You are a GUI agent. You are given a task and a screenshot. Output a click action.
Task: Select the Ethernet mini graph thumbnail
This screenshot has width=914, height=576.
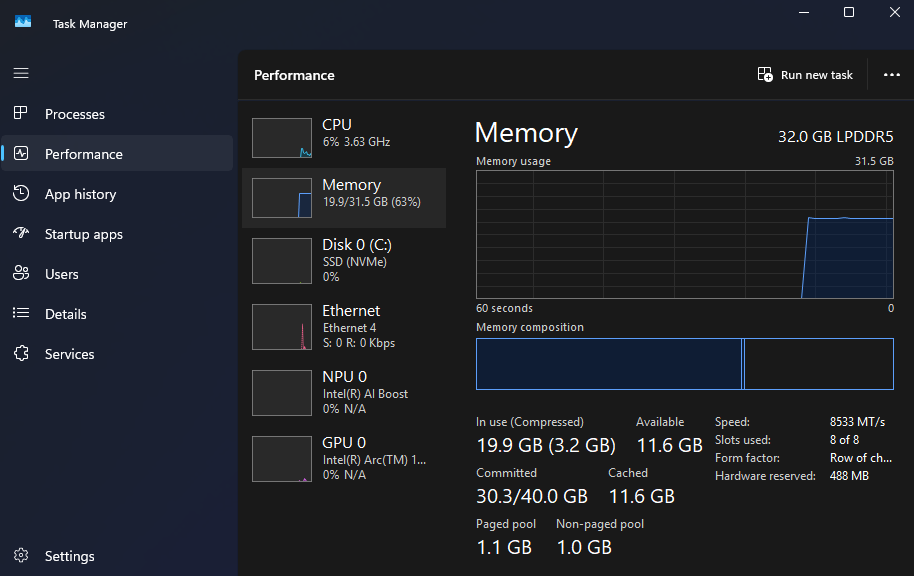(282, 326)
